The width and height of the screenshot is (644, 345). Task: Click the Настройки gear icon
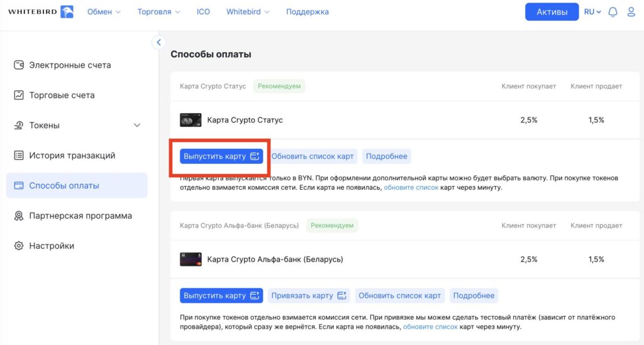18,246
